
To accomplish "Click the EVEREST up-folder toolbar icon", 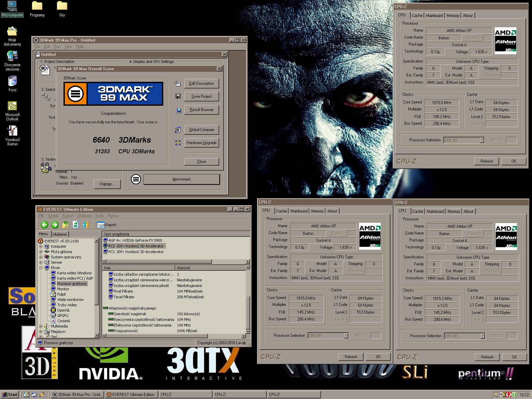I will tap(65, 225).
